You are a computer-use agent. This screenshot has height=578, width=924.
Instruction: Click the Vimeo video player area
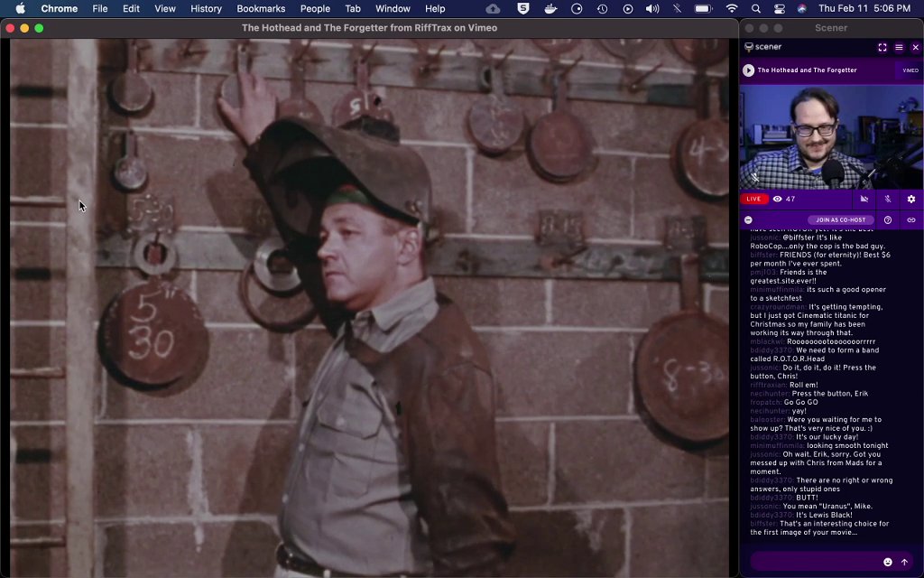coord(369,307)
